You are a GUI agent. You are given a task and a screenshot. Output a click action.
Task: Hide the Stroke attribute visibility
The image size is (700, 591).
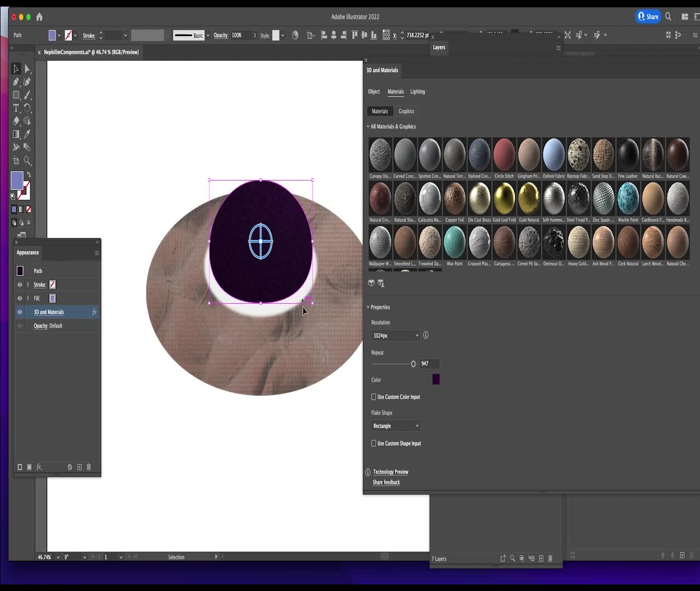click(x=20, y=285)
